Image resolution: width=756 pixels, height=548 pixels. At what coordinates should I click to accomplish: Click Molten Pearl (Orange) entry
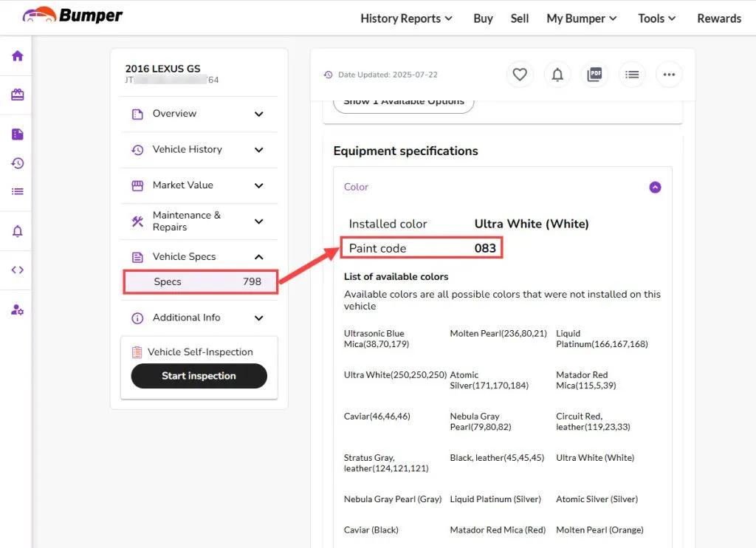599,530
